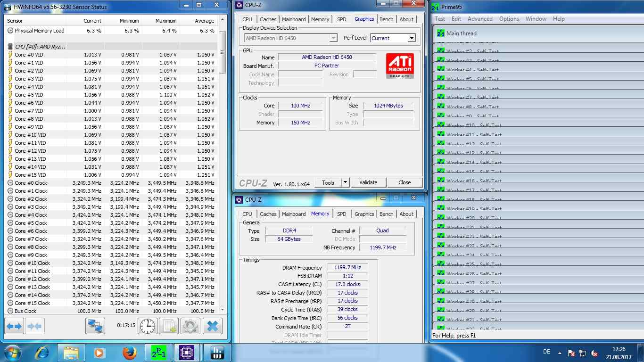Click scroll down arrow in HWiNFO list
644x362 pixels.
[222, 311]
